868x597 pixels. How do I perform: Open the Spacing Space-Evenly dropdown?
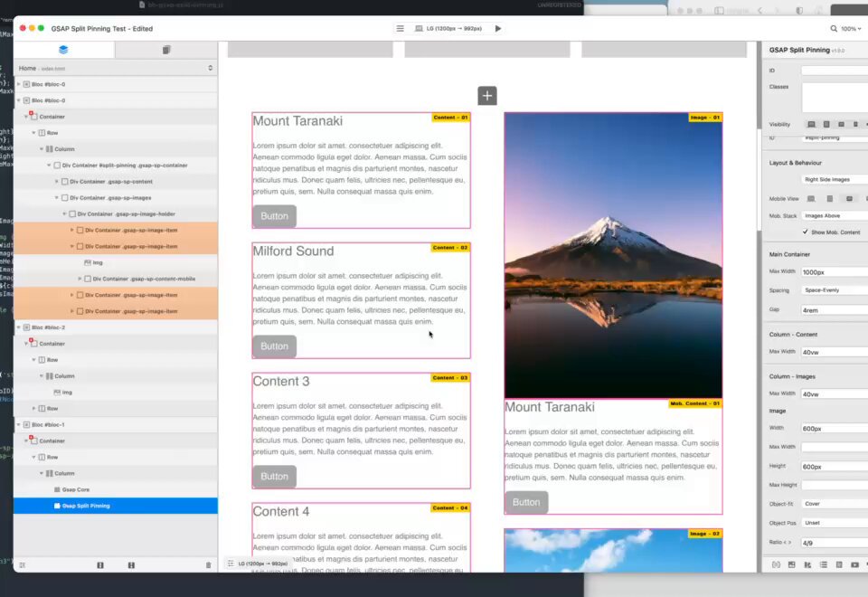[835, 290]
